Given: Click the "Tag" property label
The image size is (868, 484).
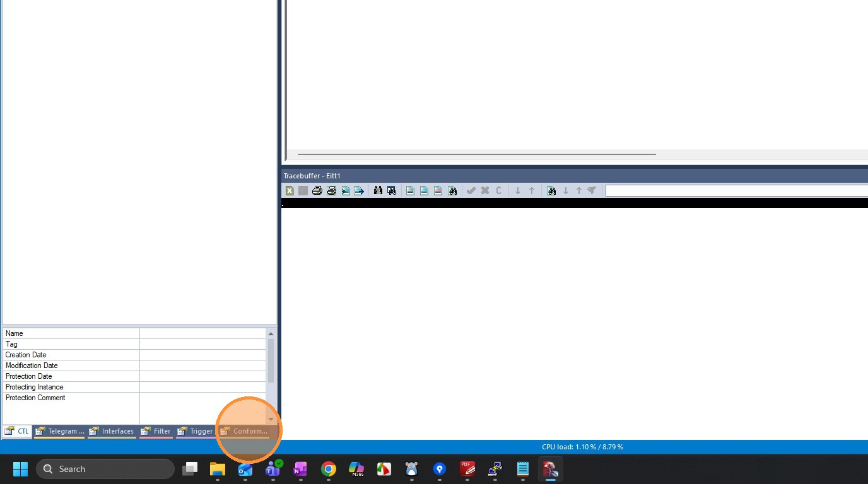Looking at the screenshot, I should pos(11,344).
